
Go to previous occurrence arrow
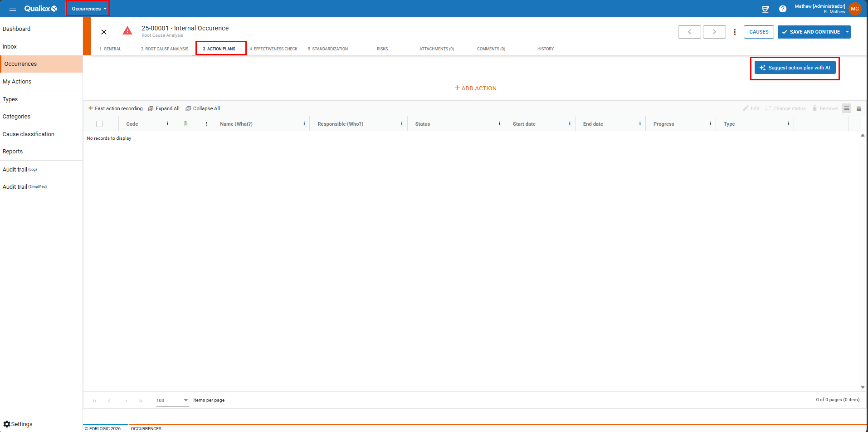(689, 32)
